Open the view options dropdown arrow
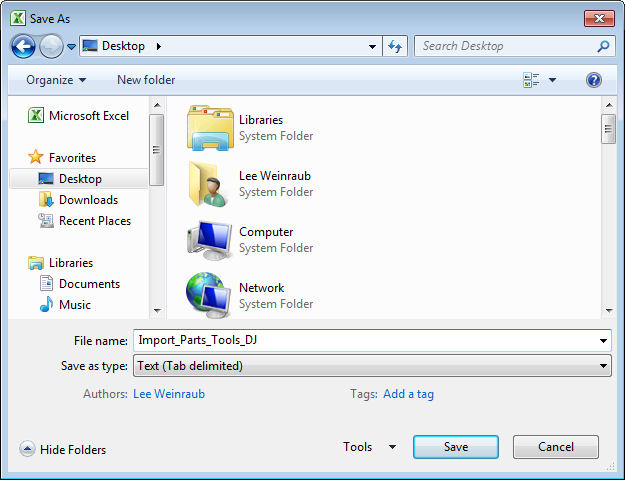625x480 pixels. click(x=552, y=80)
